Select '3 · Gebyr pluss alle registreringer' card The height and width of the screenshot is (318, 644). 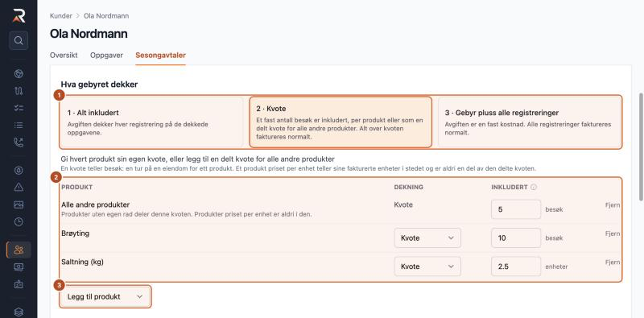click(530, 122)
